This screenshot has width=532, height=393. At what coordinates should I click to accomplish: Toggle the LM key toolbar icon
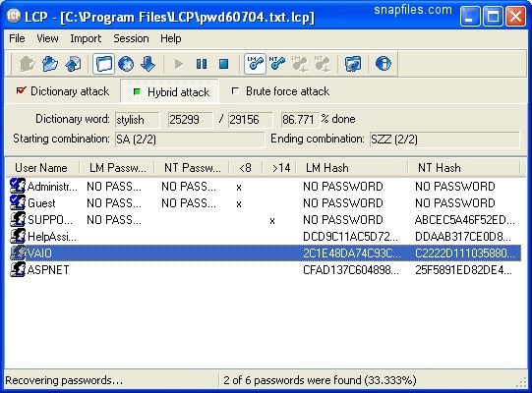[255, 64]
